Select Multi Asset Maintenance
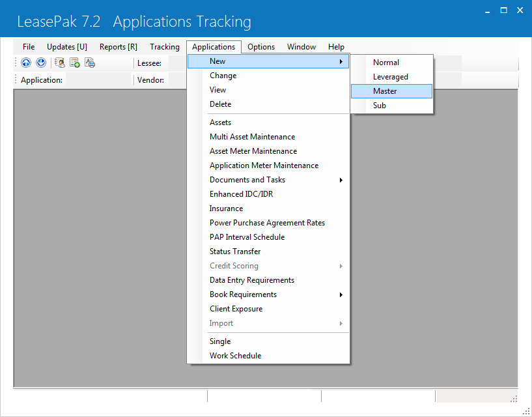This screenshot has width=532, height=417. 268,137
